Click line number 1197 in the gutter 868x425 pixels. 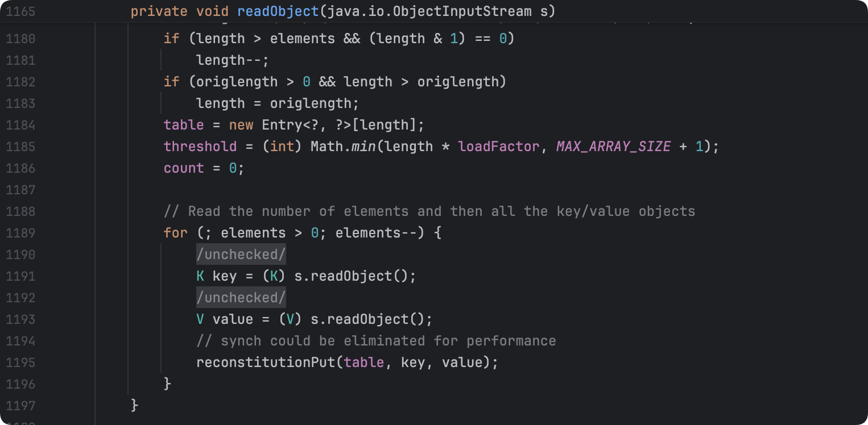pos(20,406)
